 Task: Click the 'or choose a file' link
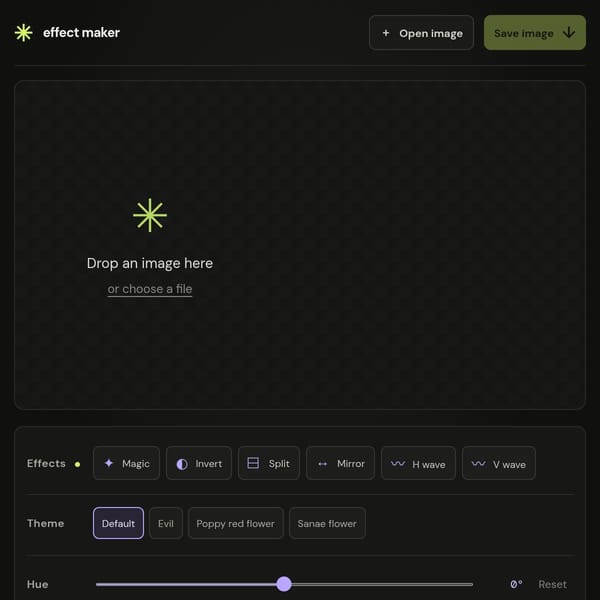(x=150, y=289)
